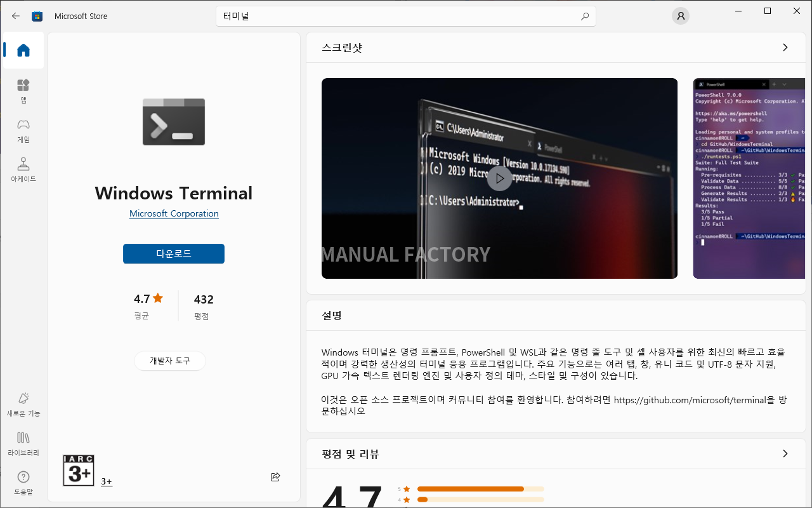Image resolution: width=812 pixels, height=508 pixels.
Task: Click the 4-star rating bar
Action: point(480,500)
